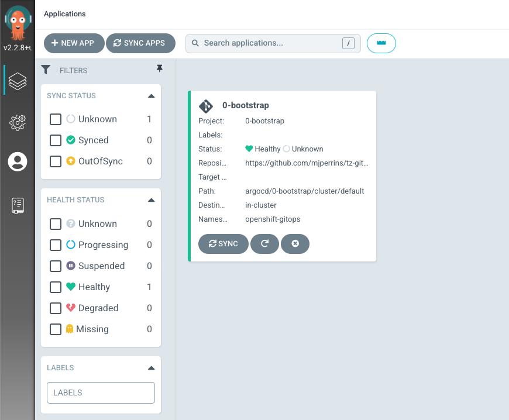Screen dimensions: 509x420
Task: Check the Synced filter checkbox
Action: (56, 140)
